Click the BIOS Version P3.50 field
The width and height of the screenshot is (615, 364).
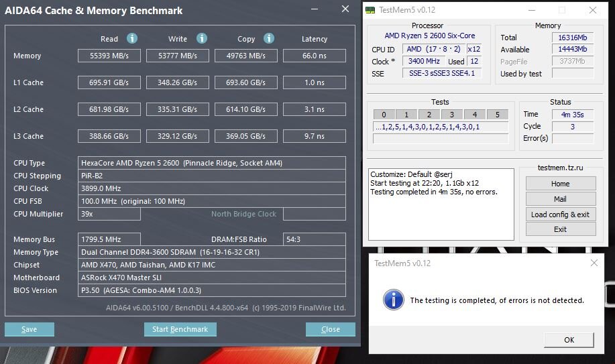pyautogui.click(x=212, y=290)
